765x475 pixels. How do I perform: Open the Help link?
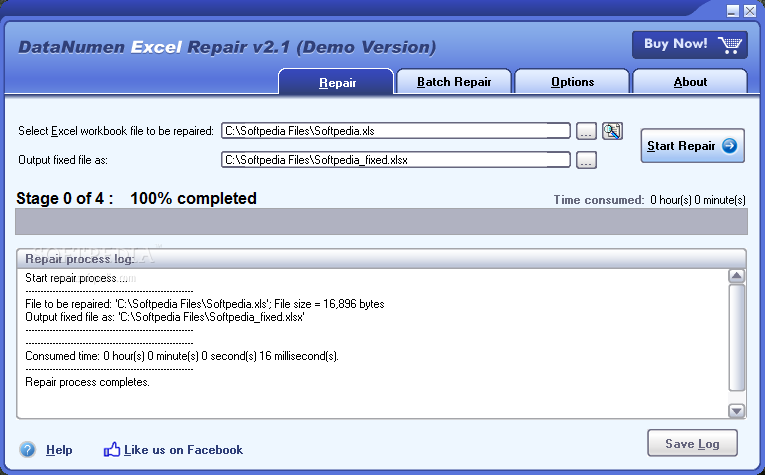[x=59, y=450]
